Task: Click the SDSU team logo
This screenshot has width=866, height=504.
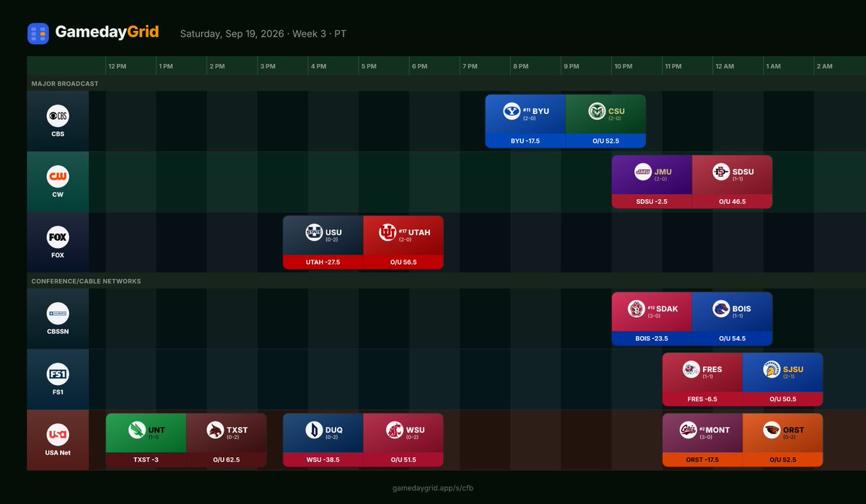Action: 720,172
